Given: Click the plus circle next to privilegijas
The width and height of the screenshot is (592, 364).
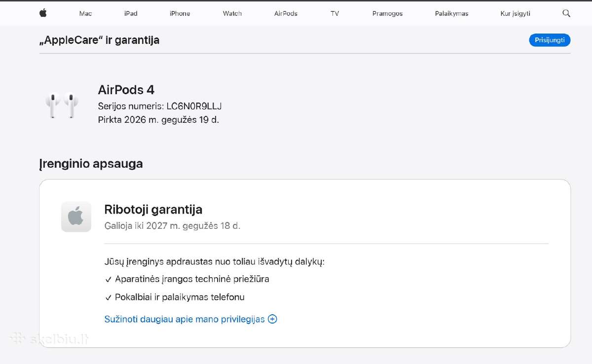Looking at the screenshot, I should (272, 319).
